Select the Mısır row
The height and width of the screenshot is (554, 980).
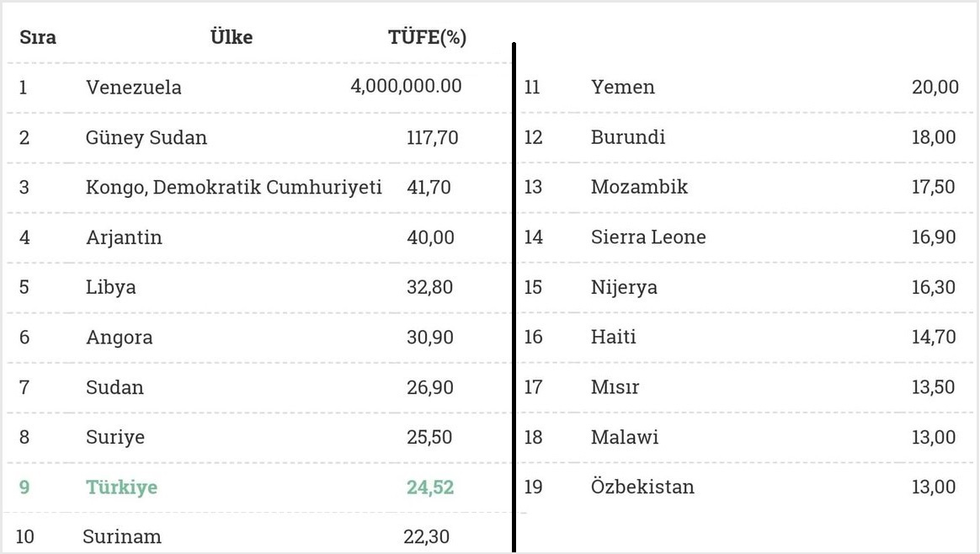pyautogui.click(x=745, y=387)
